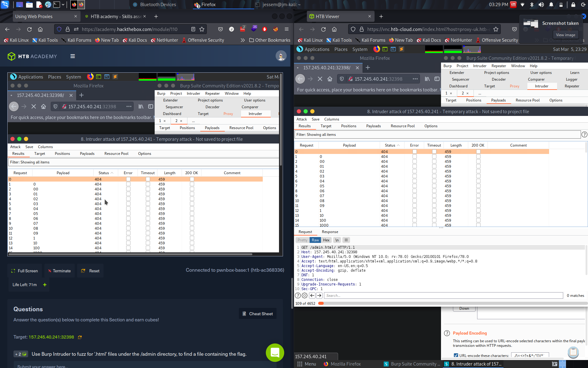Expand the Other Bookmarks chevron in left Firefox
Viewport: 588px width, 368px height.
click(x=243, y=40)
